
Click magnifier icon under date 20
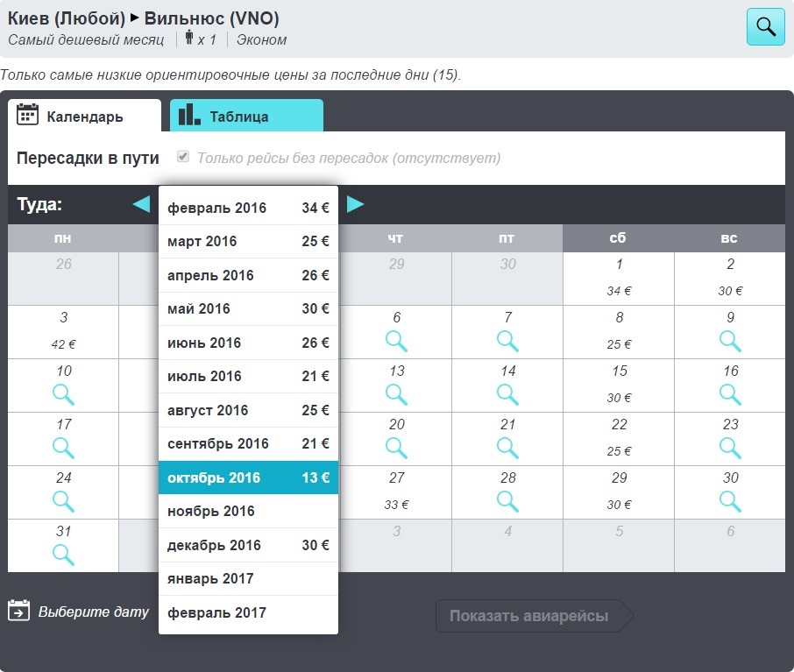(x=397, y=448)
